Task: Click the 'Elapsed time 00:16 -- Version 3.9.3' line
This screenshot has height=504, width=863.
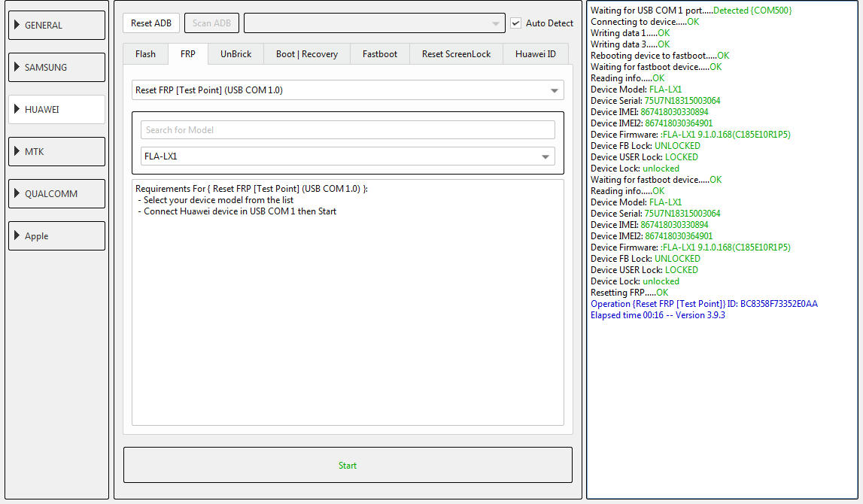Action: (658, 315)
